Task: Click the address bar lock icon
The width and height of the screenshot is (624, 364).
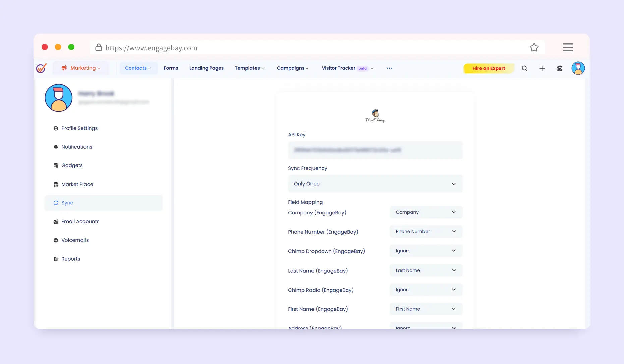Action: [x=99, y=47]
